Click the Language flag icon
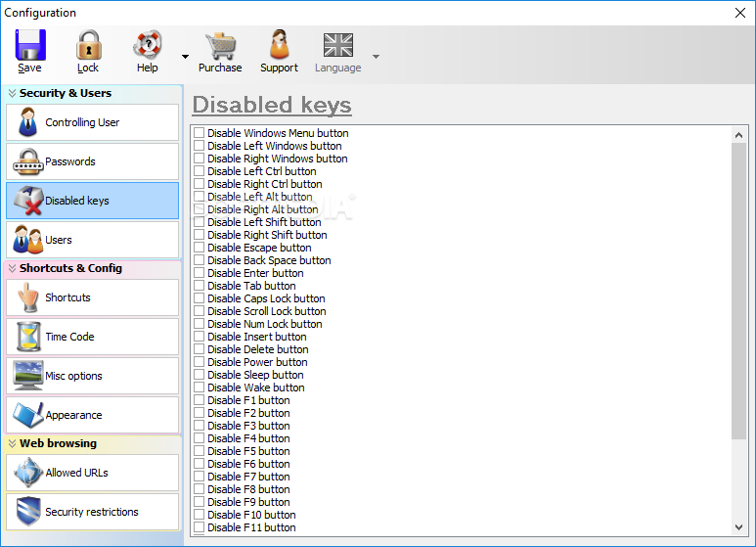 pyautogui.click(x=338, y=45)
